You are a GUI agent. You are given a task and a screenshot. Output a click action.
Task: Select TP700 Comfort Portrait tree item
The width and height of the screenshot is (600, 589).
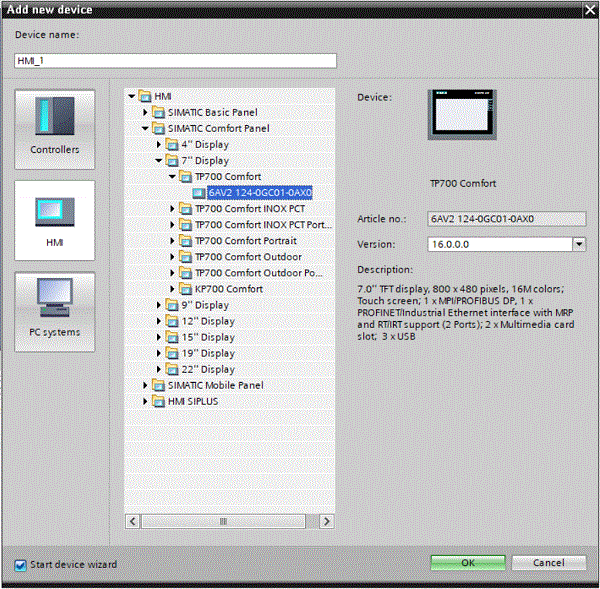(245, 241)
